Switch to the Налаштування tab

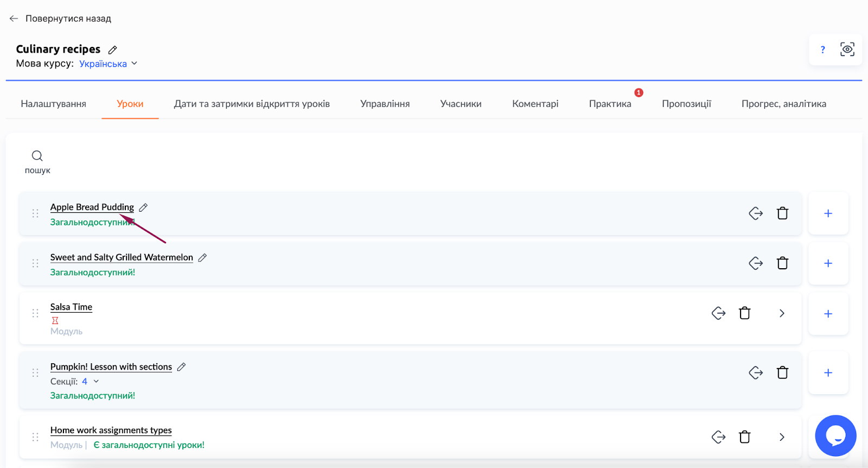point(53,104)
